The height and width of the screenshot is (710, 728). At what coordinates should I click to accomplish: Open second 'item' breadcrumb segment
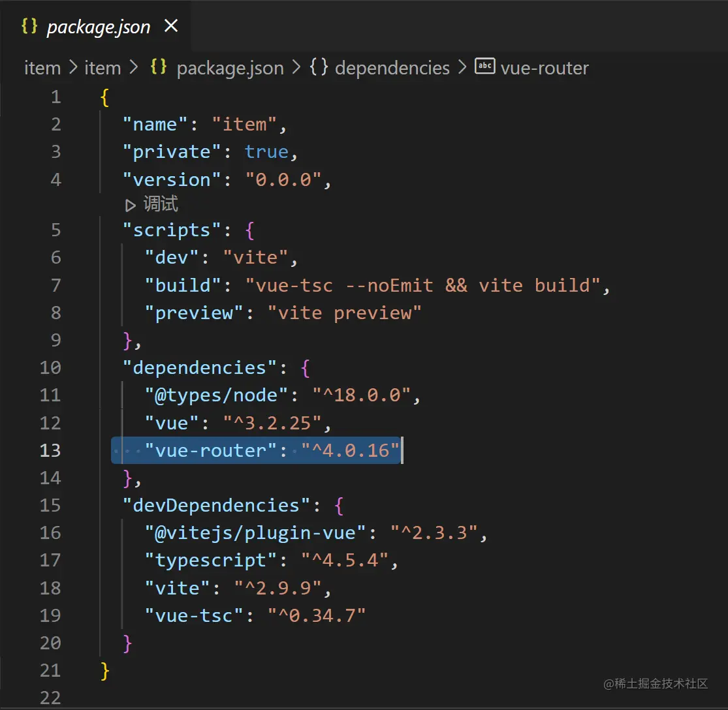pyautogui.click(x=103, y=69)
